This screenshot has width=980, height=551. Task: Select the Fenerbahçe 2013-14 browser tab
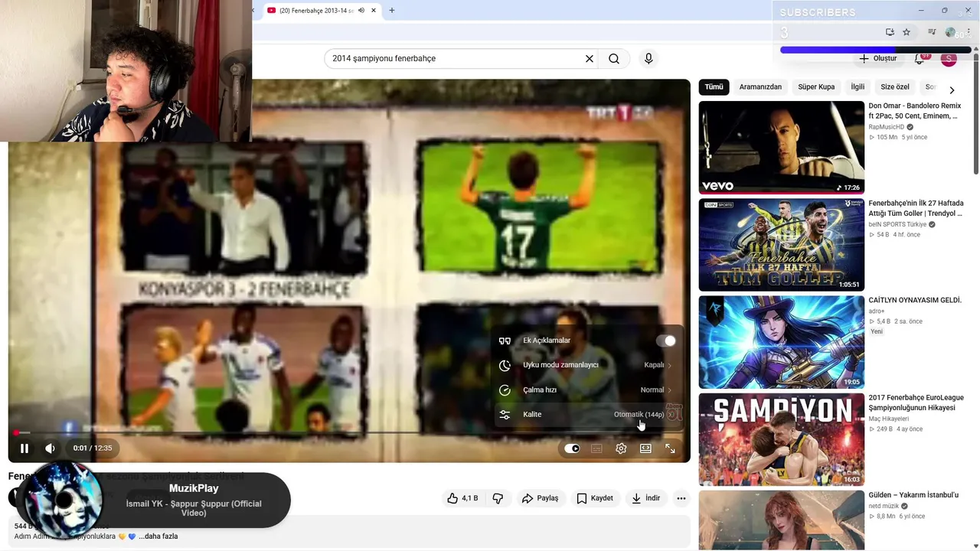[322, 11]
